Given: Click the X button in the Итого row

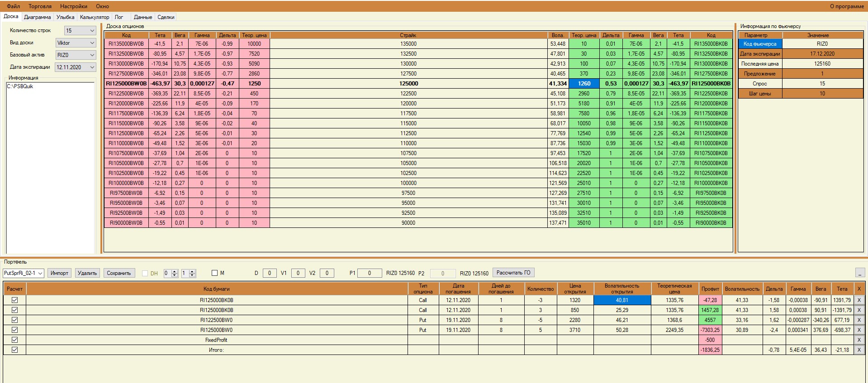Looking at the screenshot, I should 859,350.
